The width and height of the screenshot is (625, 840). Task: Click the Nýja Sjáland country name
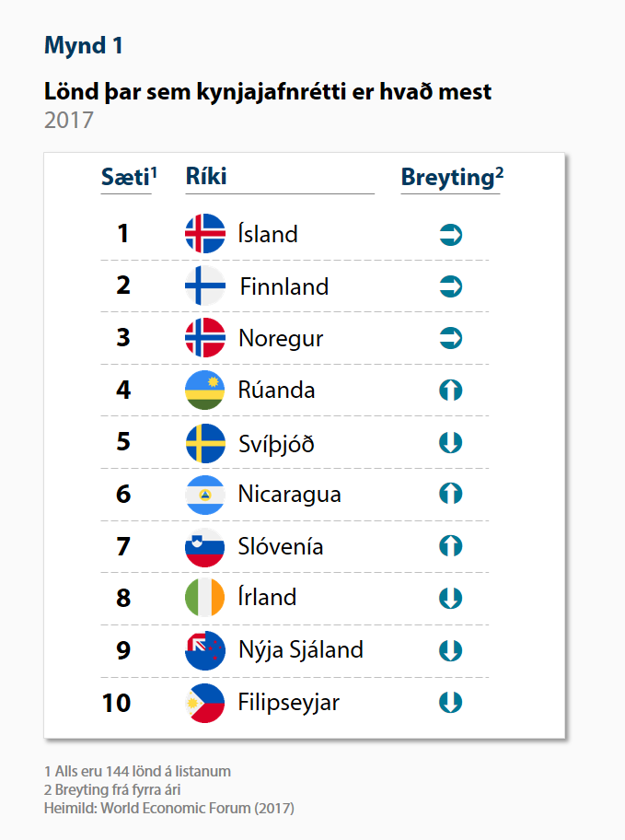coord(301,650)
